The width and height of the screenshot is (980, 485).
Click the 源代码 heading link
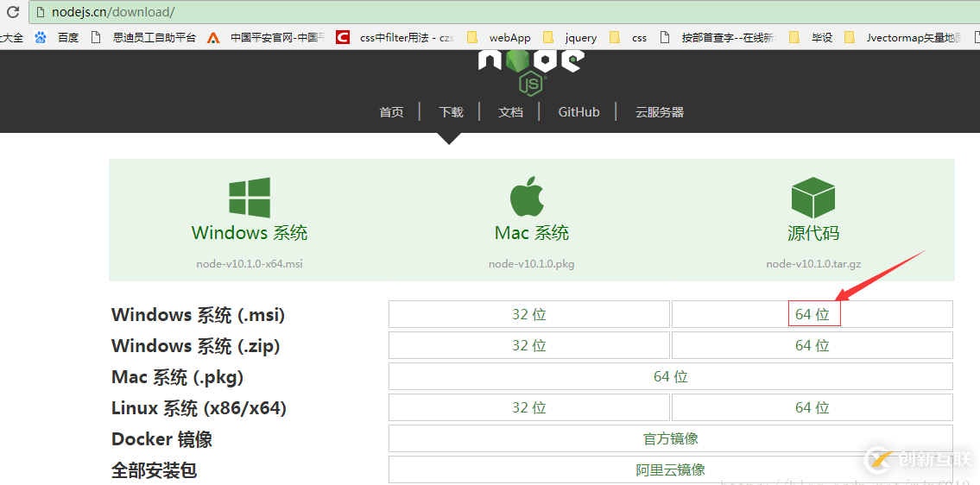pos(813,233)
